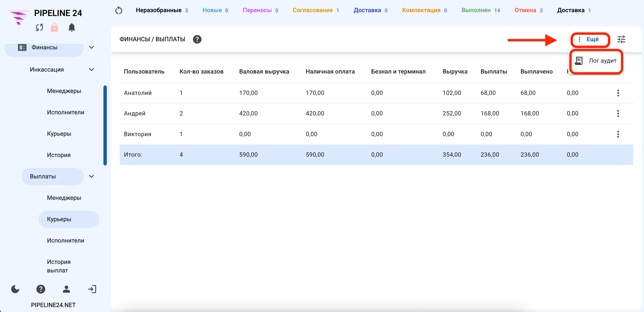This screenshot has width=644, height=312.
Task: Open the Новые status tab
Action: coord(215,10)
